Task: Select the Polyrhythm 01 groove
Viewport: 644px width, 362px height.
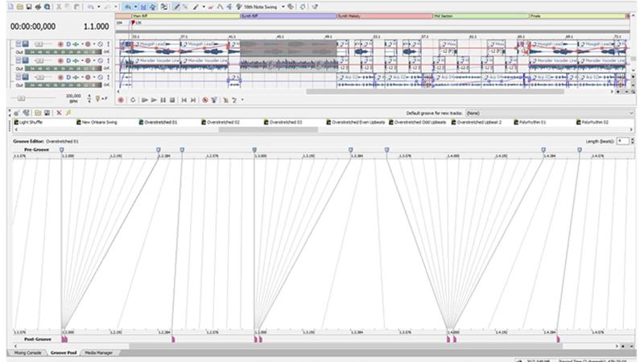Action: click(530, 122)
